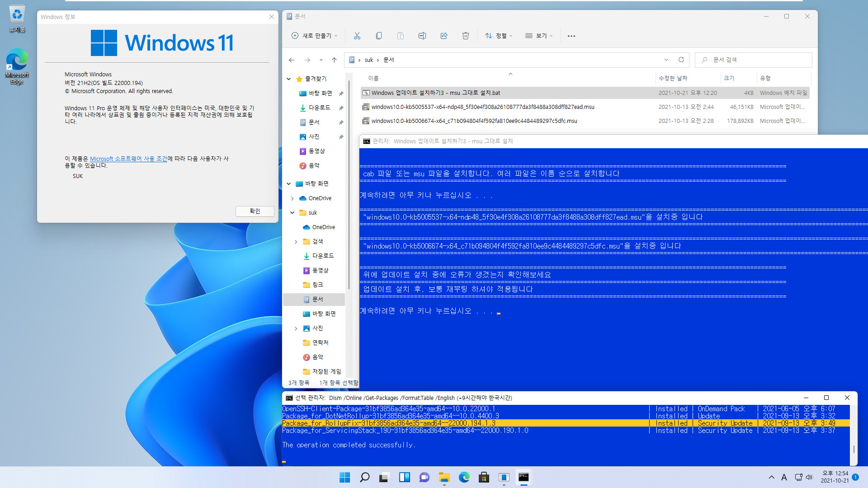Go up one folder level
868x488 pixels.
point(334,60)
